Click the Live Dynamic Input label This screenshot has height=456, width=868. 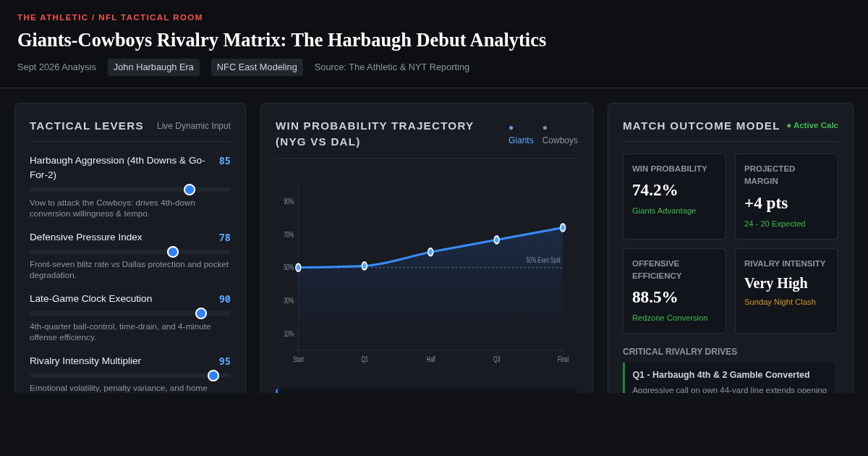pyautogui.click(x=194, y=126)
